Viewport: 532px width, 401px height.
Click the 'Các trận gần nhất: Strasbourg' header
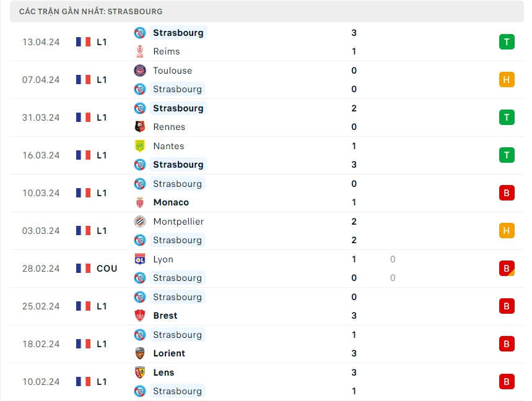coord(91,12)
